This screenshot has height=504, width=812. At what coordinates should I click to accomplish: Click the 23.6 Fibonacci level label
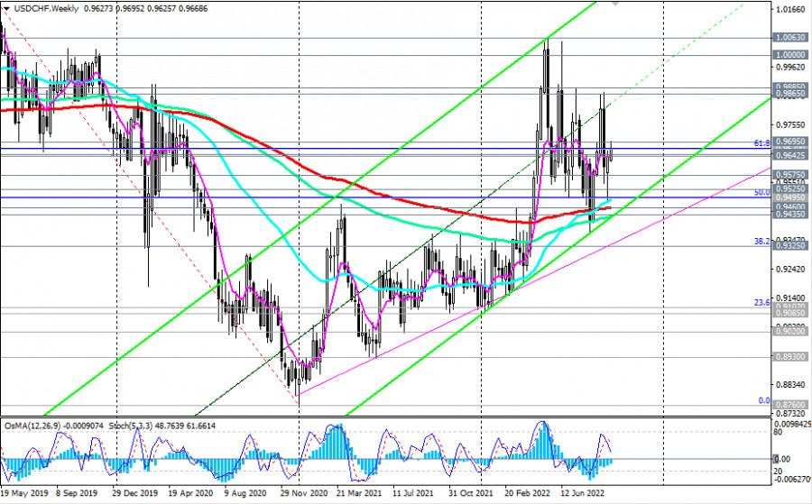761,304
